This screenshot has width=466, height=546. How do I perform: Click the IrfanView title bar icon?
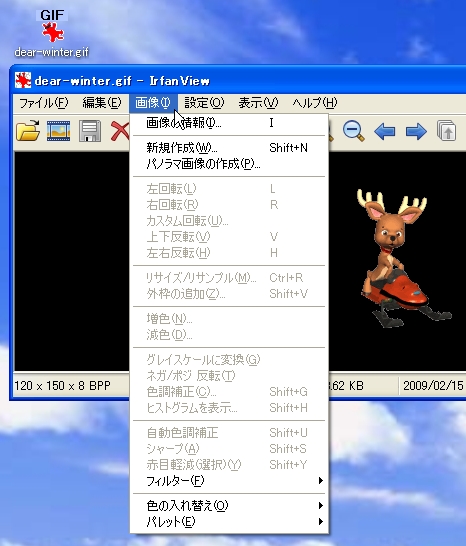coord(23,80)
